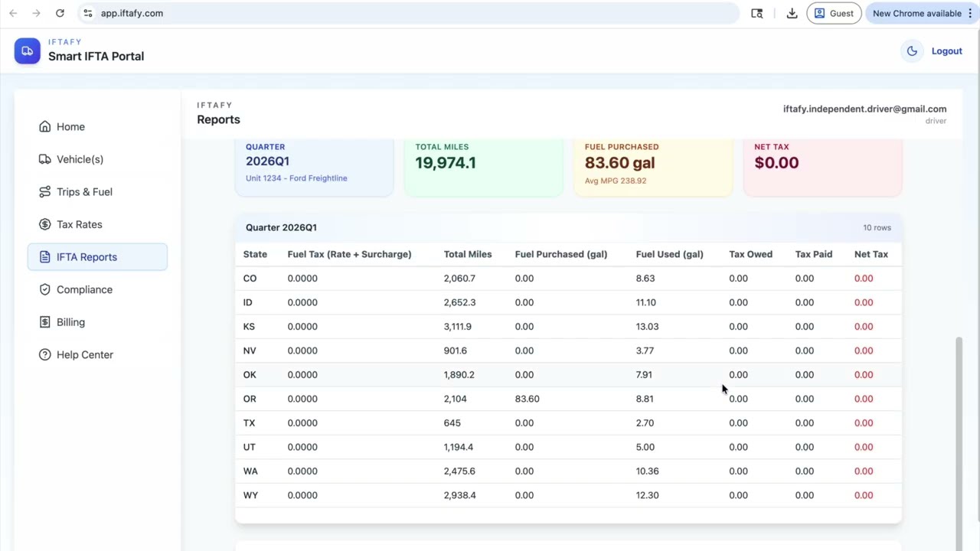Open Chrome downloads icon

(x=792, y=13)
